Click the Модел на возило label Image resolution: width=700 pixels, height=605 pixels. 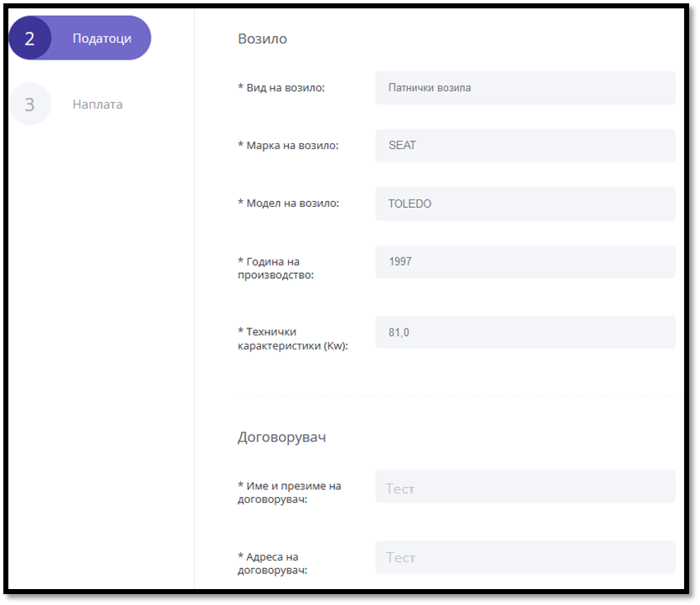pos(289,204)
